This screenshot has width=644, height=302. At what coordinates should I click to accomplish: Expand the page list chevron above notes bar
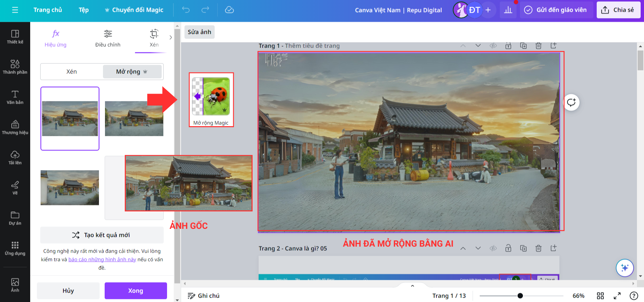(413, 286)
